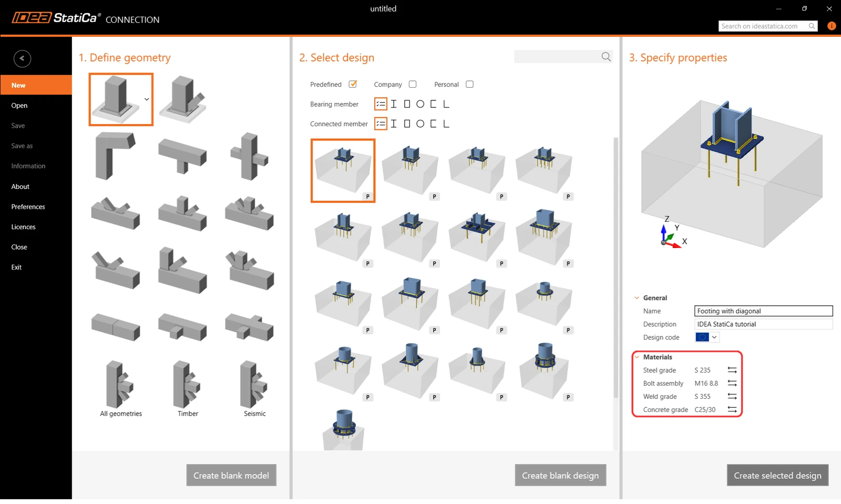Click the Name input field
The width and height of the screenshot is (841, 504).
point(763,311)
